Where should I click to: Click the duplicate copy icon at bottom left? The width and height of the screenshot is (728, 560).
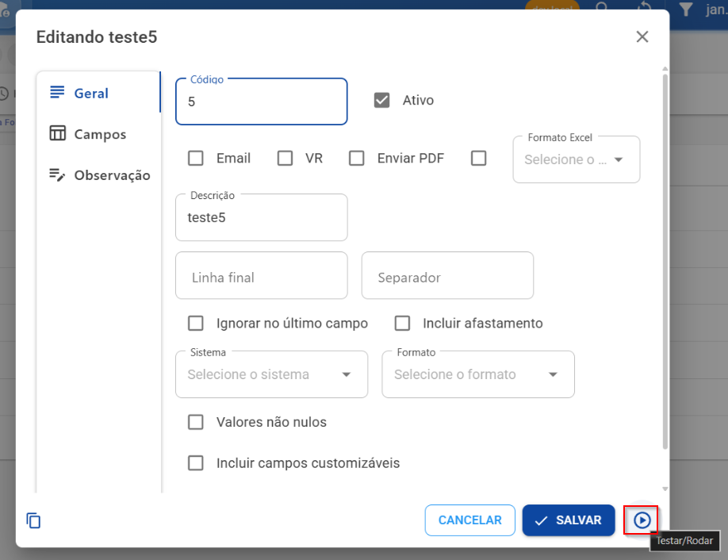pos(33,520)
